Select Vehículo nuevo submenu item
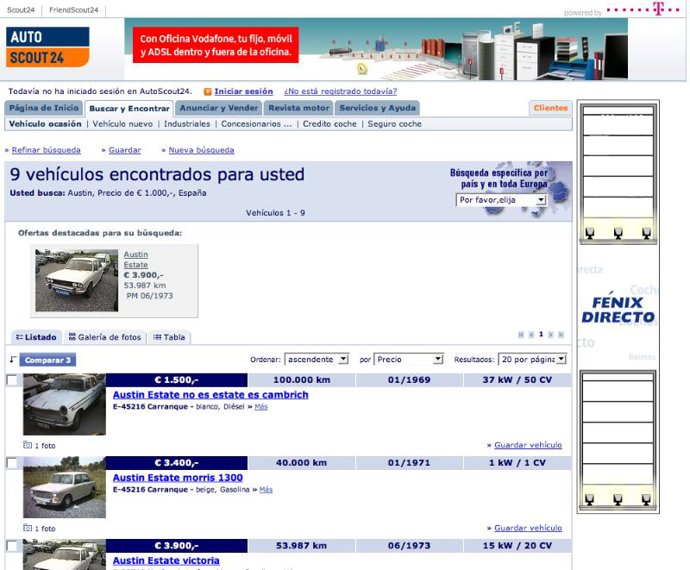 [123, 124]
